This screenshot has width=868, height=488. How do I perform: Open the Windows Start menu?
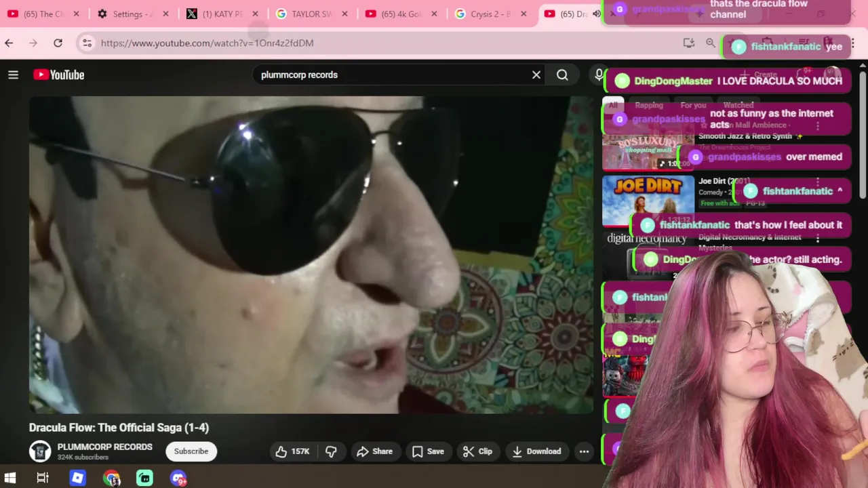(10, 478)
